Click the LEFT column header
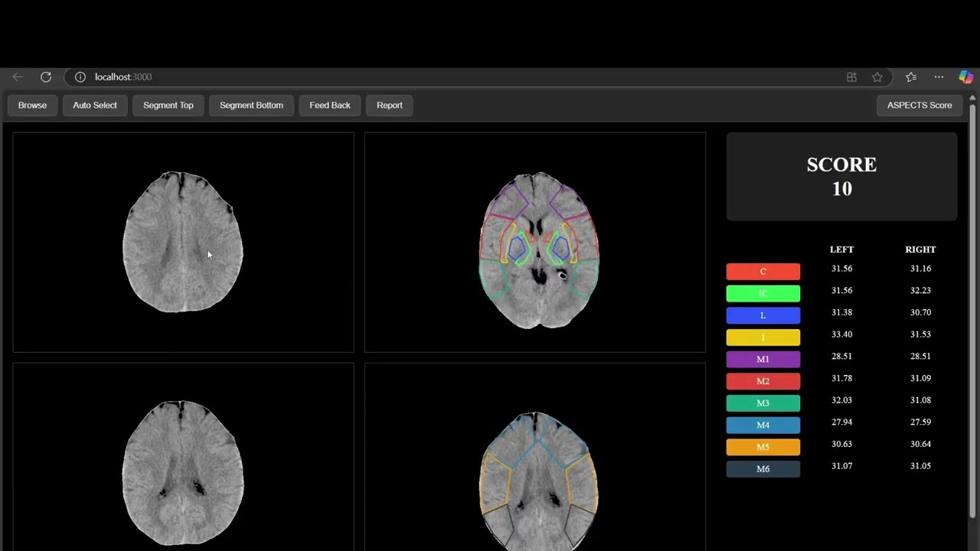The width and height of the screenshot is (980, 551). click(841, 249)
